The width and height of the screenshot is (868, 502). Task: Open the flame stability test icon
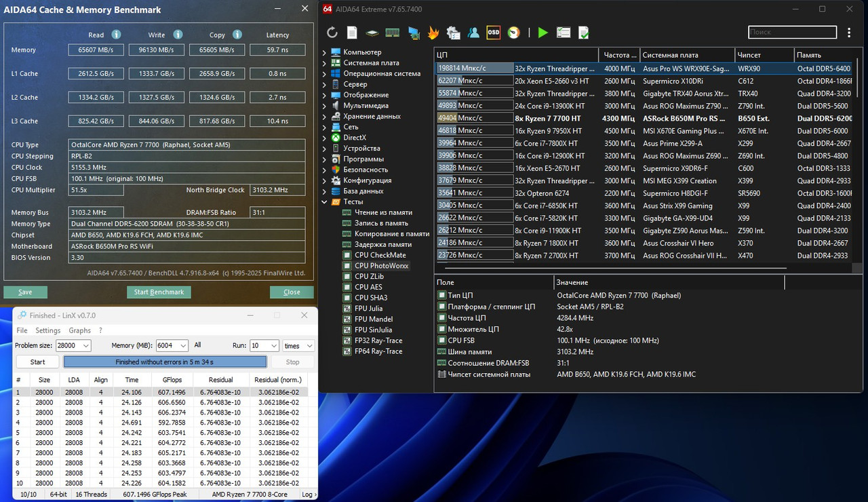pos(433,33)
